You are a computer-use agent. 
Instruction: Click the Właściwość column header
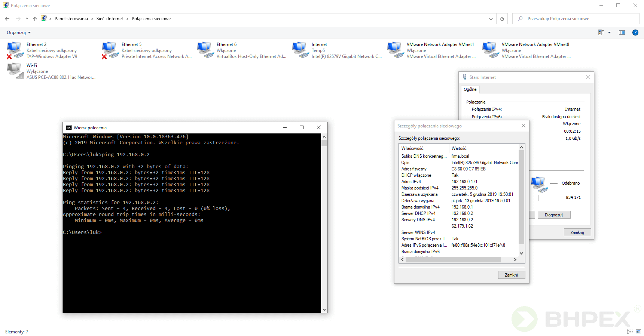pyautogui.click(x=424, y=148)
